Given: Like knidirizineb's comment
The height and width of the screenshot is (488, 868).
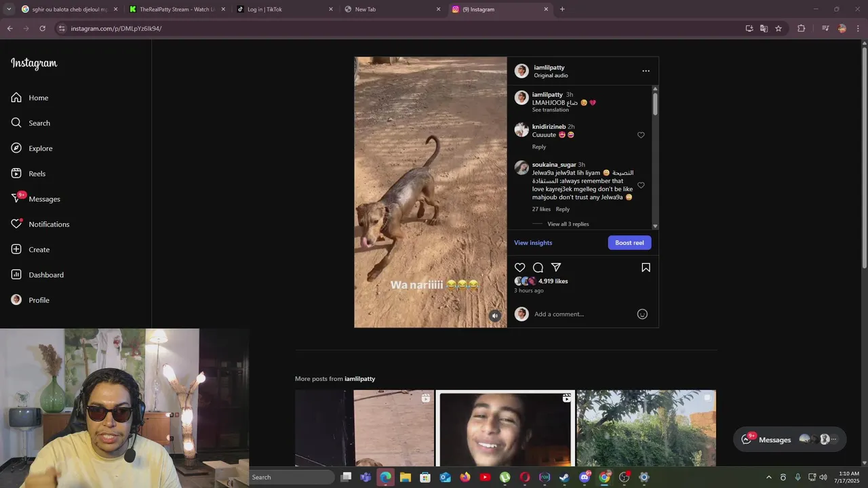Looking at the screenshot, I should coord(641,135).
